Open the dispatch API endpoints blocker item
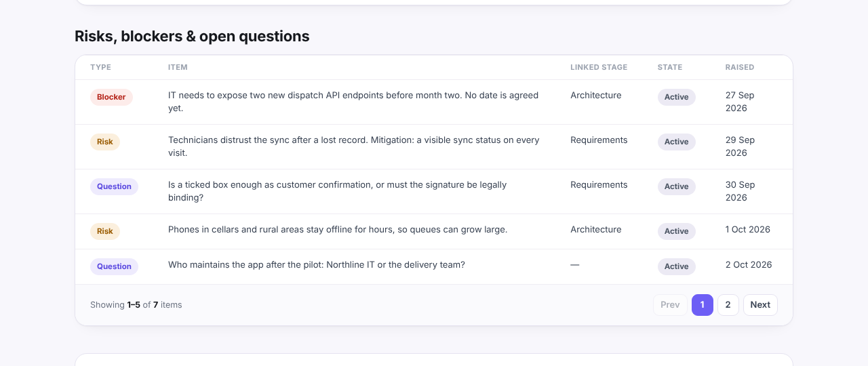Viewport: 868px width, 366px height. pyautogui.click(x=353, y=102)
